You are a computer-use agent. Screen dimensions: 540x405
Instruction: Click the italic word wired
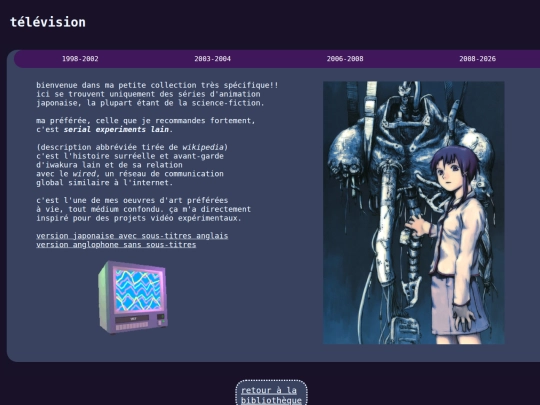pyautogui.click(x=85, y=174)
